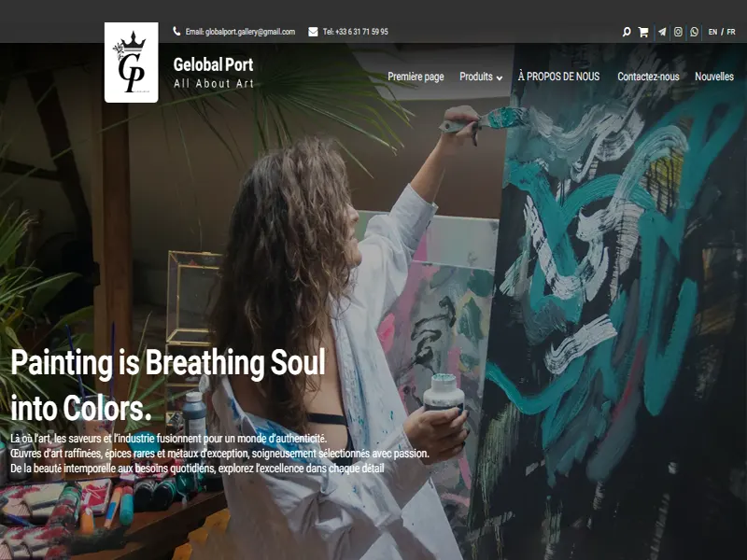Select the Contactez-nous menu item
The height and width of the screenshot is (560, 747).
click(648, 77)
